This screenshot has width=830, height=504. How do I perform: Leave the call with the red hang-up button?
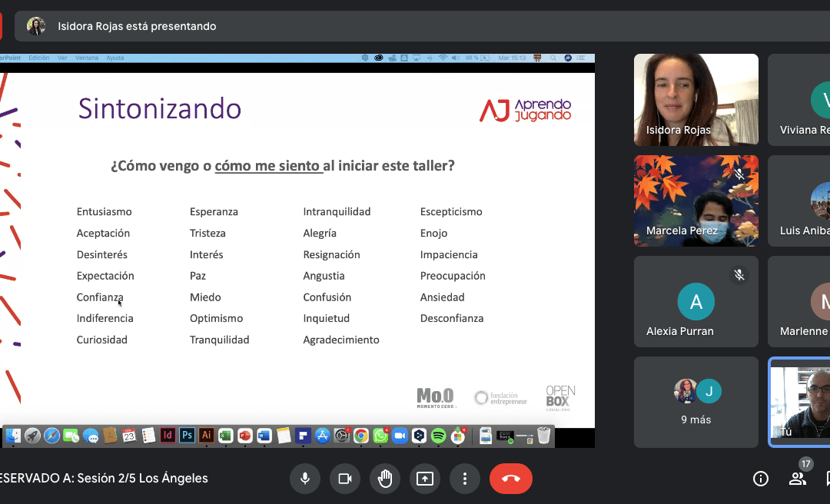[511, 479]
